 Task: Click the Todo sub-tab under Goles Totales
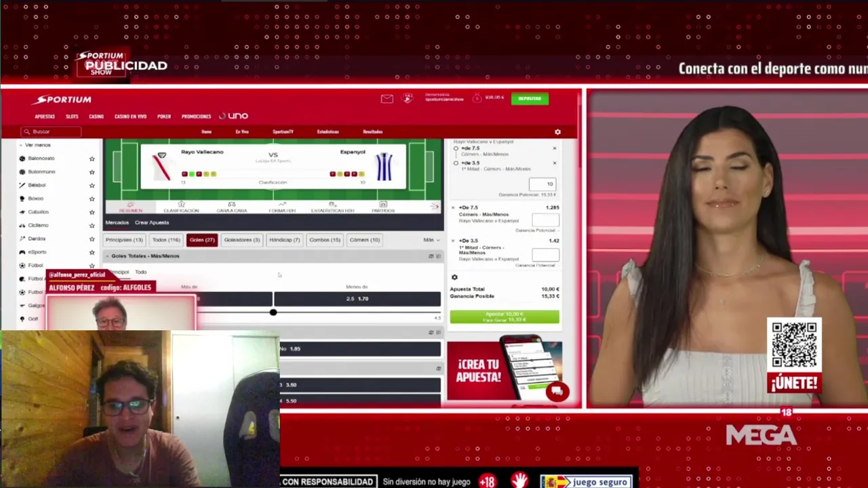[x=140, y=272]
